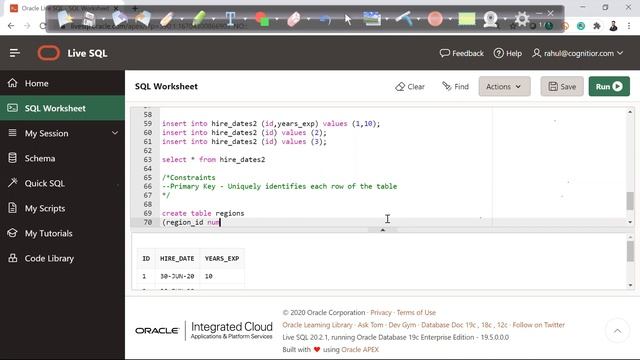
Task: Open the Oracle APEX link
Action: click(x=360, y=350)
